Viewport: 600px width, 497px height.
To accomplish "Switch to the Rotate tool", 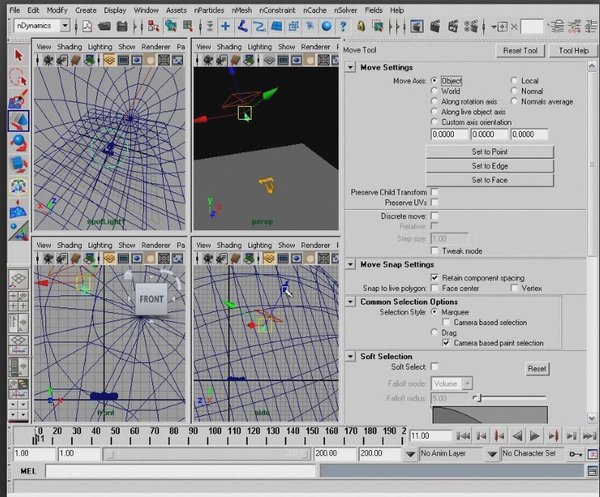I will pyautogui.click(x=18, y=142).
